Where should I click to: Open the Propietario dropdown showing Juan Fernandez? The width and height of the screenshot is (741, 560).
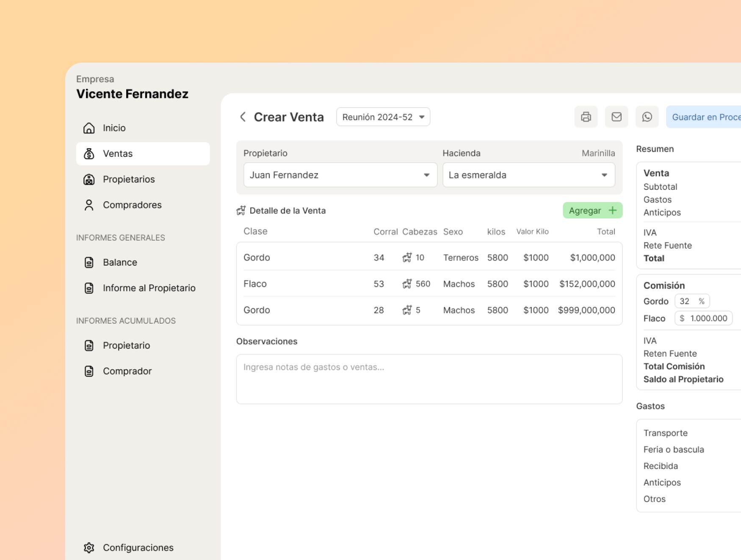tap(340, 175)
